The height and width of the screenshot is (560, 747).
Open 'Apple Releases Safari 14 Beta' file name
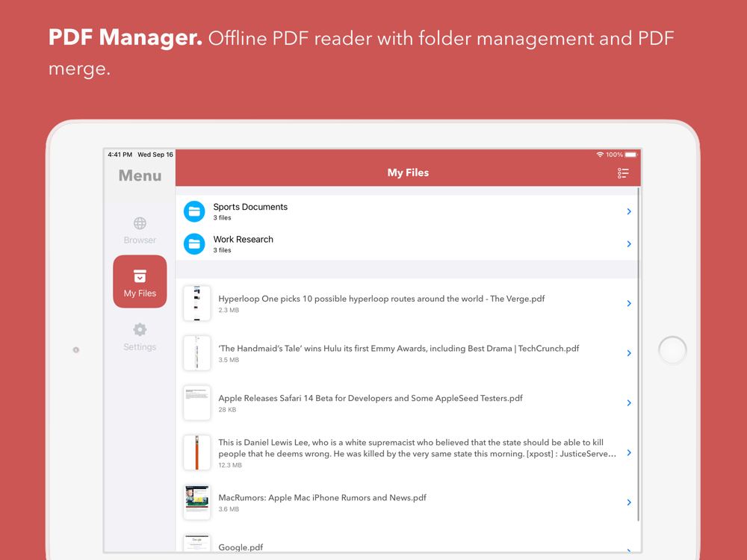pyautogui.click(x=371, y=398)
